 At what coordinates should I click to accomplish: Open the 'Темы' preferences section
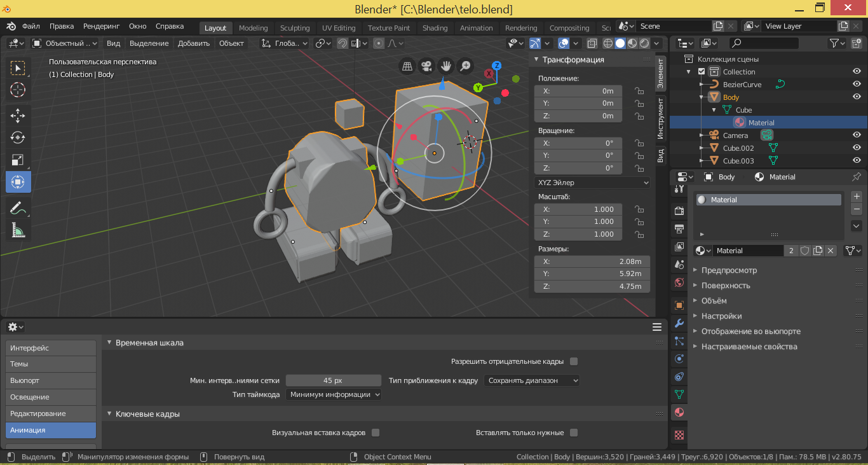[x=51, y=364]
